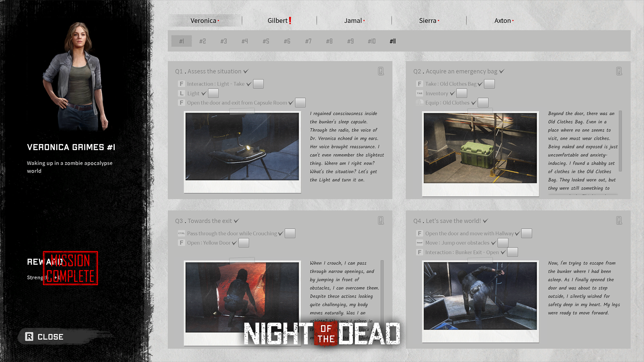Click the F key icon for Hallway door

click(420, 233)
